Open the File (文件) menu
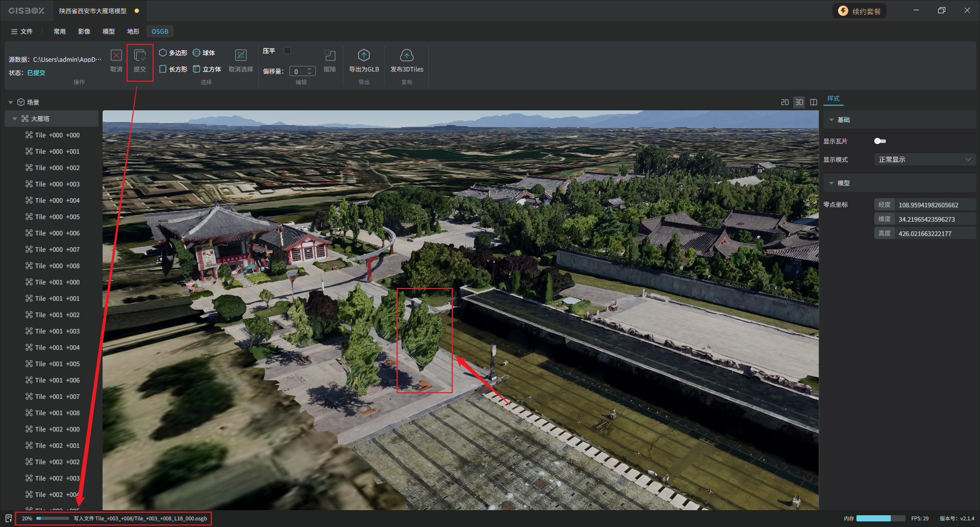The height and width of the screenshot is (527, 980). coord(22,31)
